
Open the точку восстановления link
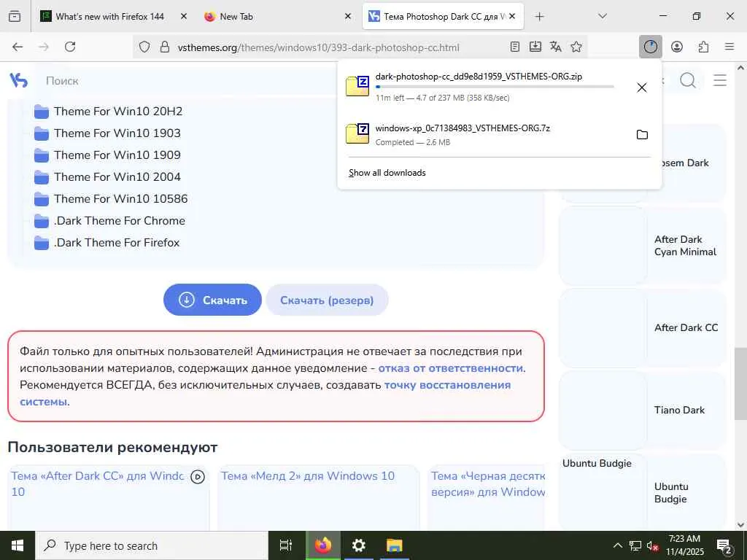click(447, 385)
